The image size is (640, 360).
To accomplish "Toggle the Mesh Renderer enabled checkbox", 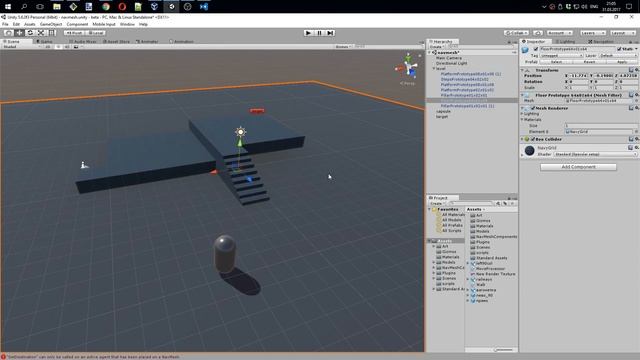I will pos(533,108).
